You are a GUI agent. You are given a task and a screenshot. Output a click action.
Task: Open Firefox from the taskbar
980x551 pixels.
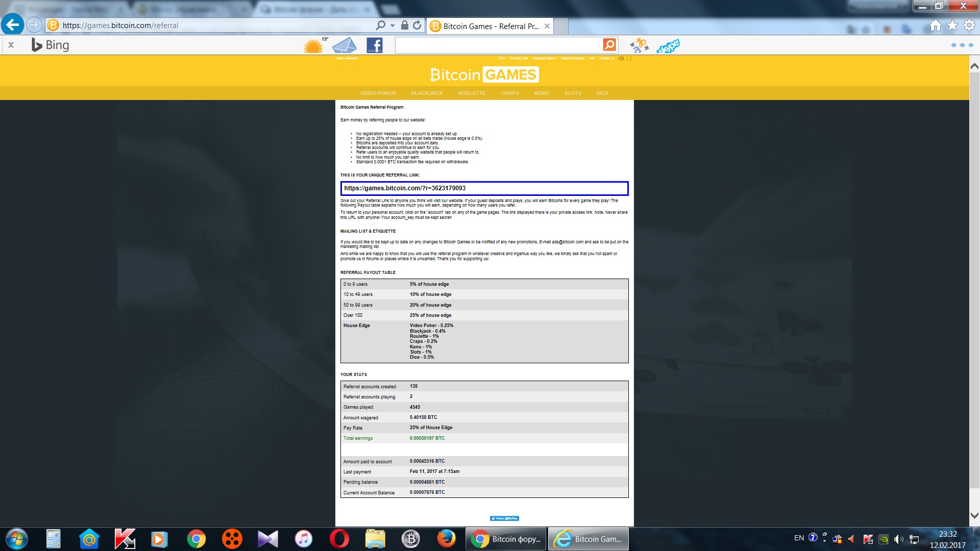(x=446, y=539)
